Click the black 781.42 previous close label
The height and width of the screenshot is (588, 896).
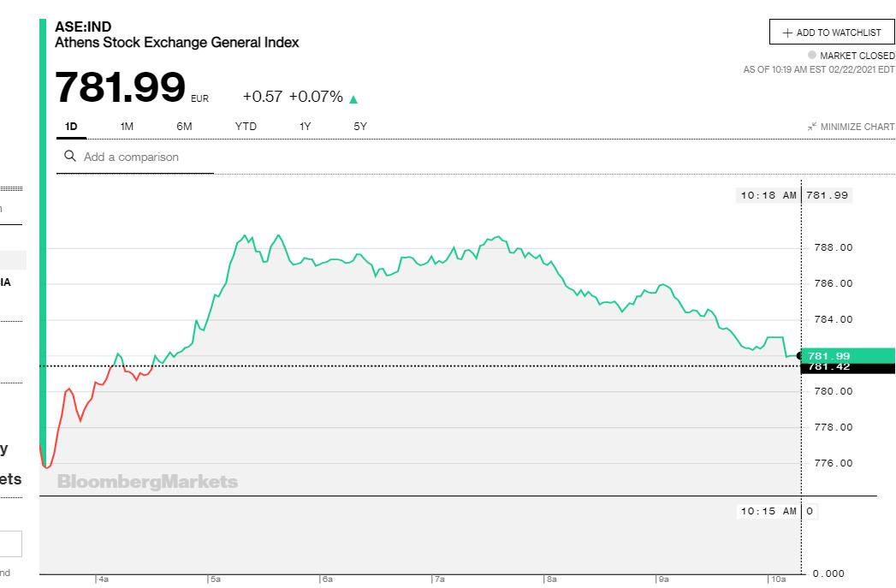click(x=847, y=367)
